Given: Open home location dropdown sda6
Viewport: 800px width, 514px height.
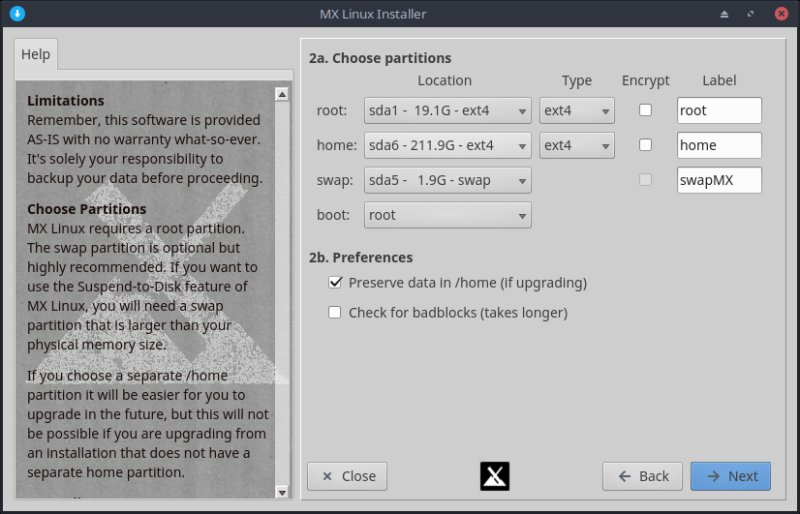Looking at the screenshot, I should coord(447,146).
